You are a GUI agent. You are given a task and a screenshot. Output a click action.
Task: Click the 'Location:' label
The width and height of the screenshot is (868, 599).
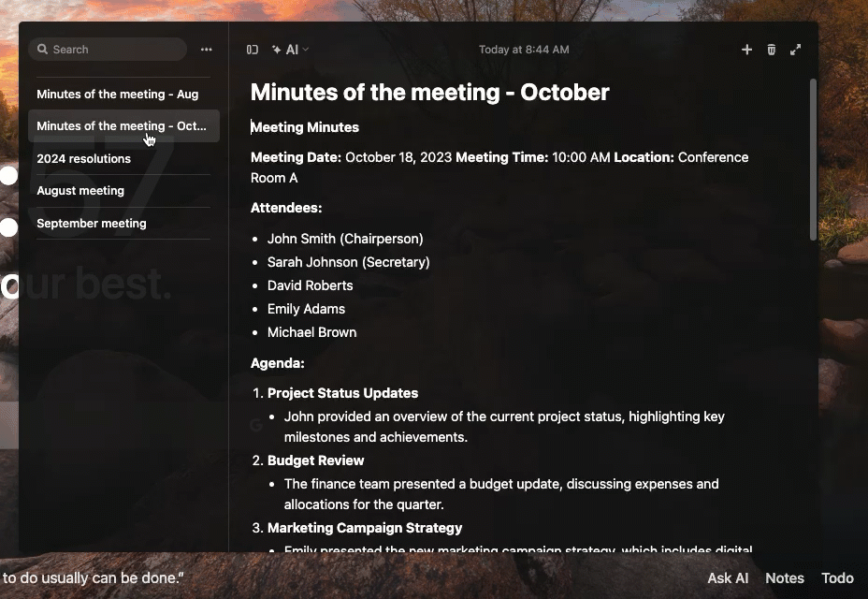644,157
